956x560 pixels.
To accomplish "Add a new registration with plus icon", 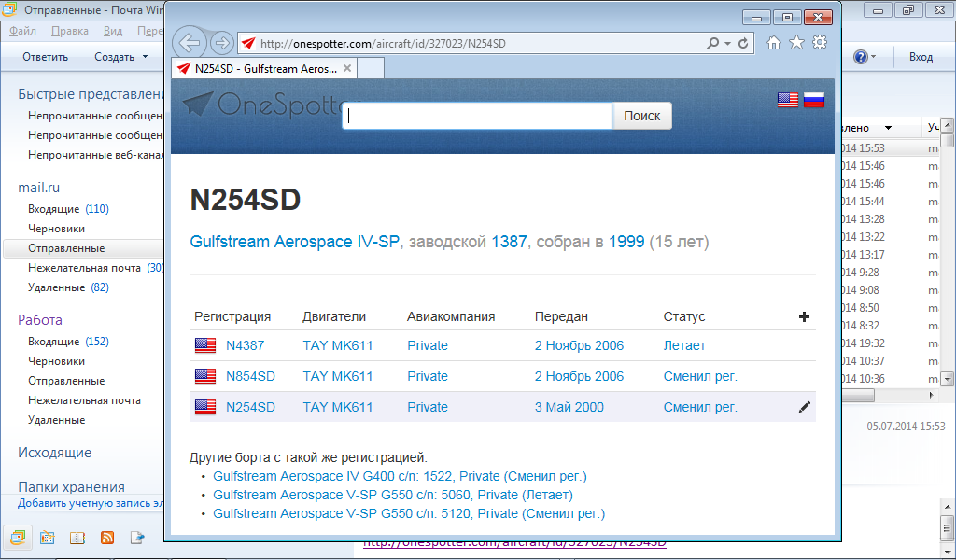I will (x=804, y=316).
